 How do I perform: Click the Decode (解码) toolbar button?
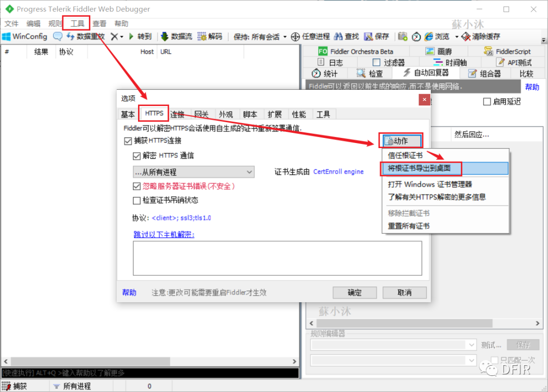210,37
